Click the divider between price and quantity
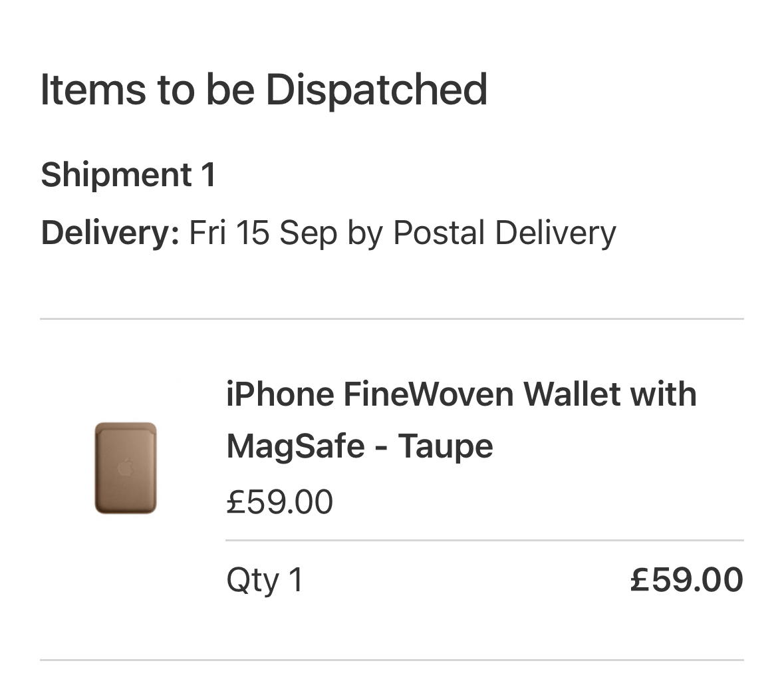Viewport: 784px width, 687px height. pyautogui.click(x=485, y=540)
